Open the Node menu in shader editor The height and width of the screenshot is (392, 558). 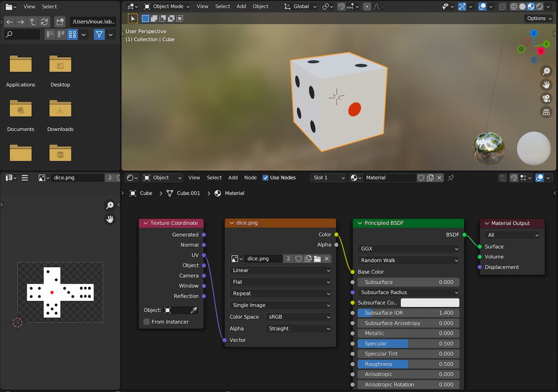pos(250,178)
